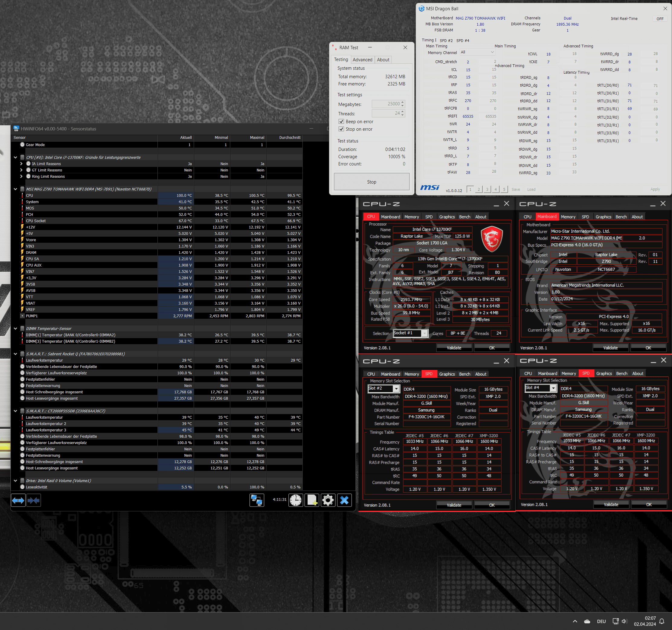This screenshot has height=630, width=672.
Task: Open About tab in CPU-Z Slot #4 window
Action: pos(638,373)
